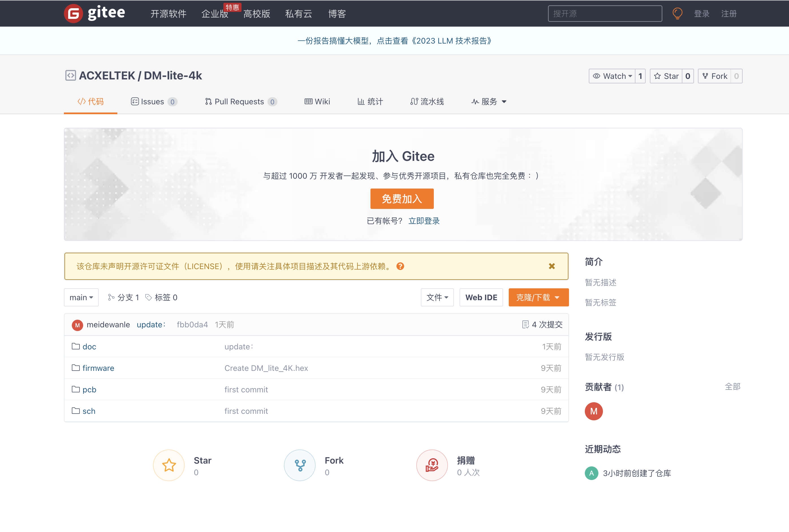This screenshot has height=532, width=789.
Task: Click the help question mark in license warning
Action: coord(400,266)
